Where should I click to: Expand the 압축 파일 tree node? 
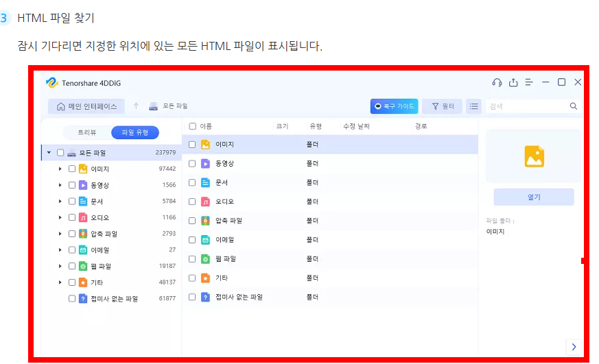coord(60,234)
